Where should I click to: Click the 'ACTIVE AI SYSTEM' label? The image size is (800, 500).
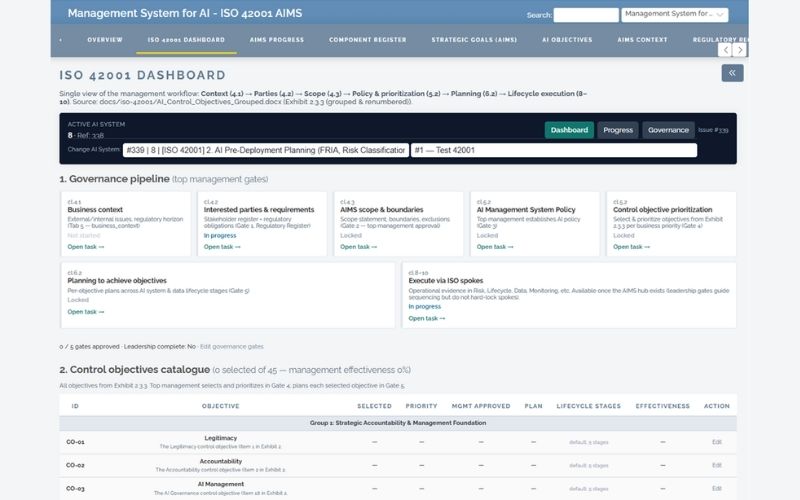tap(96, 124)
